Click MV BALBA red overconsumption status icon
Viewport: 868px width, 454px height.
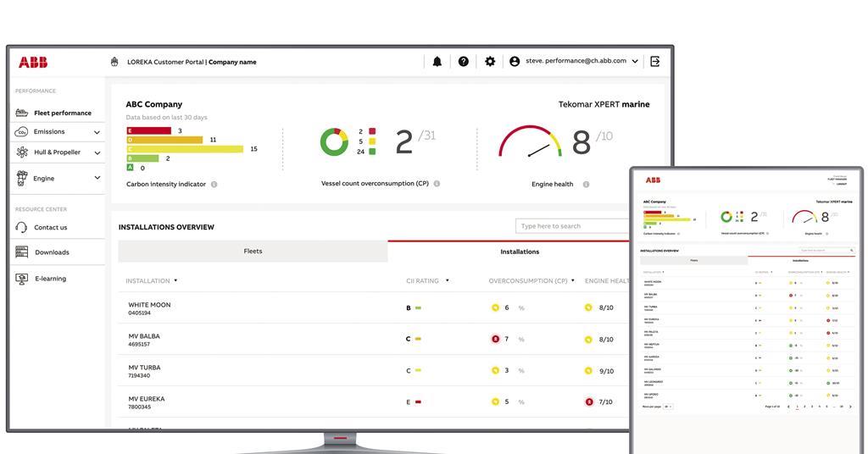tap(495, 339)
